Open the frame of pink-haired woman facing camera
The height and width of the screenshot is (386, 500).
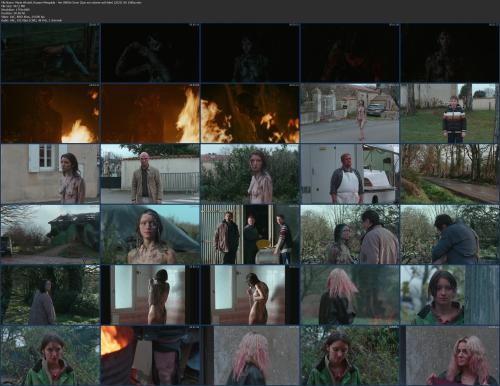pyautogui.click(x=450, y=355)
